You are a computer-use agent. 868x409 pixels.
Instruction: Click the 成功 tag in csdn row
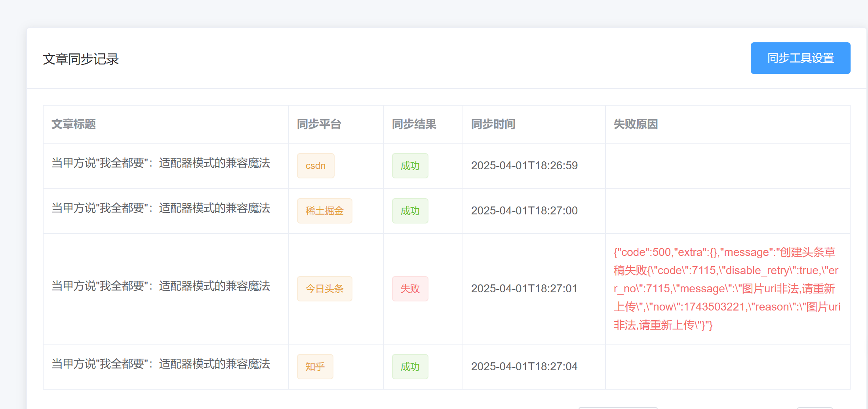click(410, 166)
